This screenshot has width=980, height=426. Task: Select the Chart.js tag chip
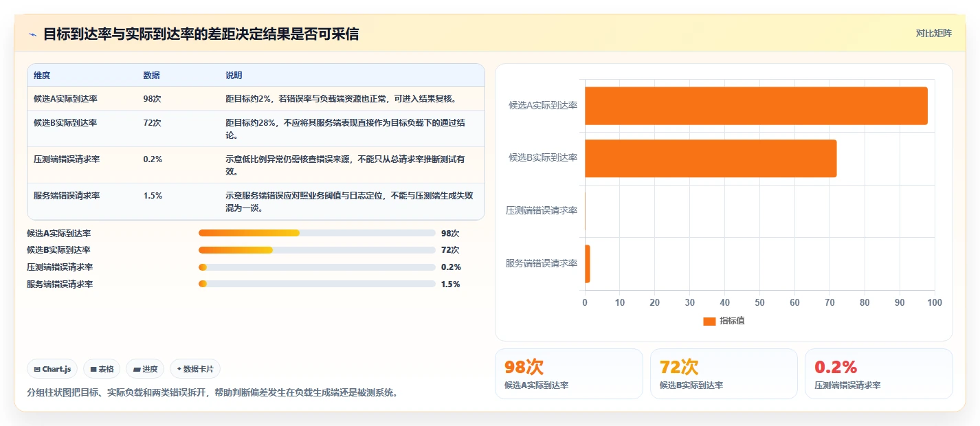click(53, 369)
